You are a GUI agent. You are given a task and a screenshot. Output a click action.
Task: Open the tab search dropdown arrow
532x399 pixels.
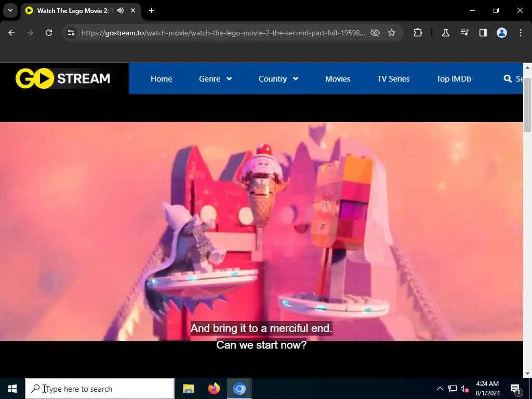[x=10, y=10]
